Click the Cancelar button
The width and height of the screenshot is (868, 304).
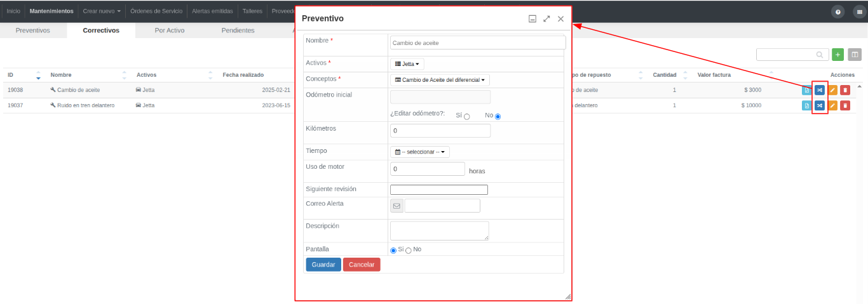362,265
